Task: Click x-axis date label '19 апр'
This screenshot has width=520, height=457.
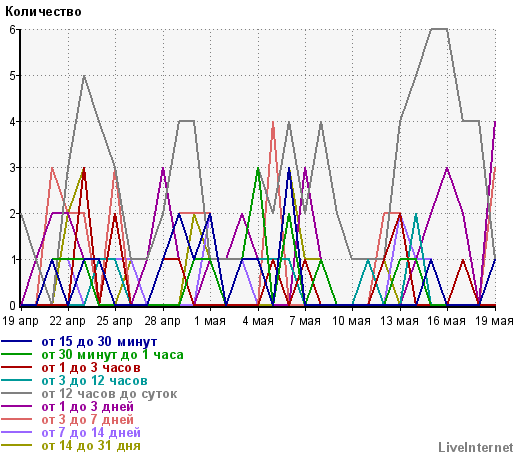Action: [21, 321]
